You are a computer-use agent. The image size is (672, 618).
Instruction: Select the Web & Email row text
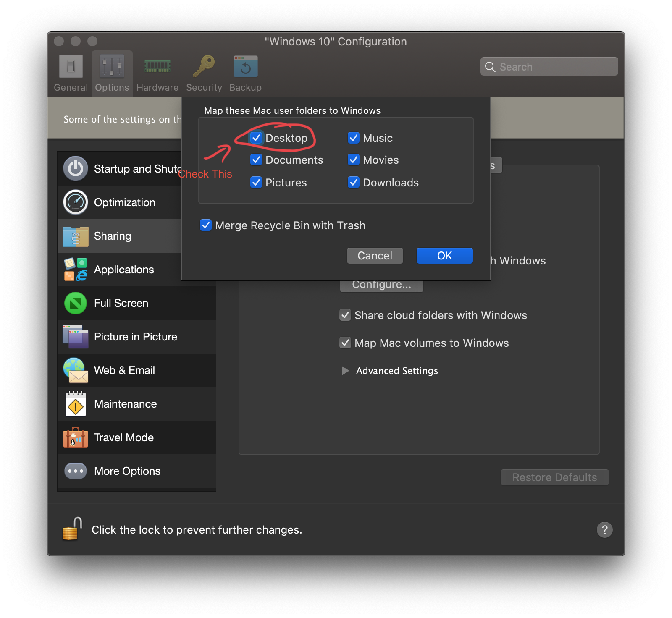[125, 370]
